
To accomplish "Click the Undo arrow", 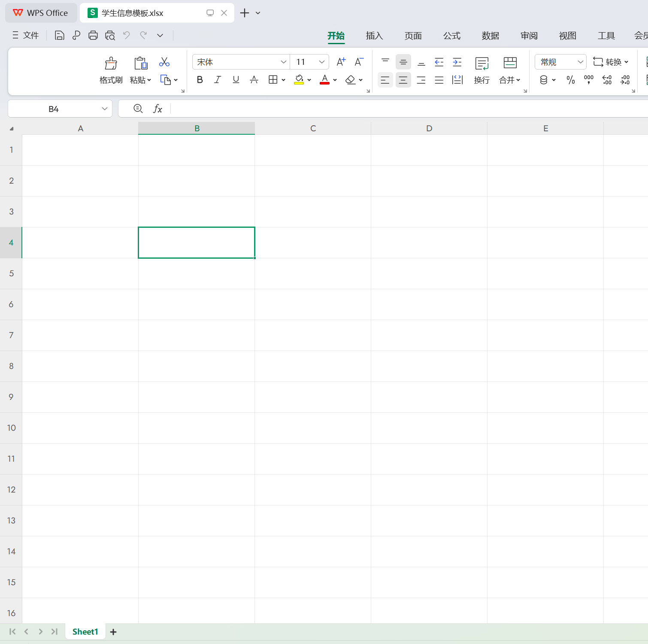I will click(x=127, y=35).
